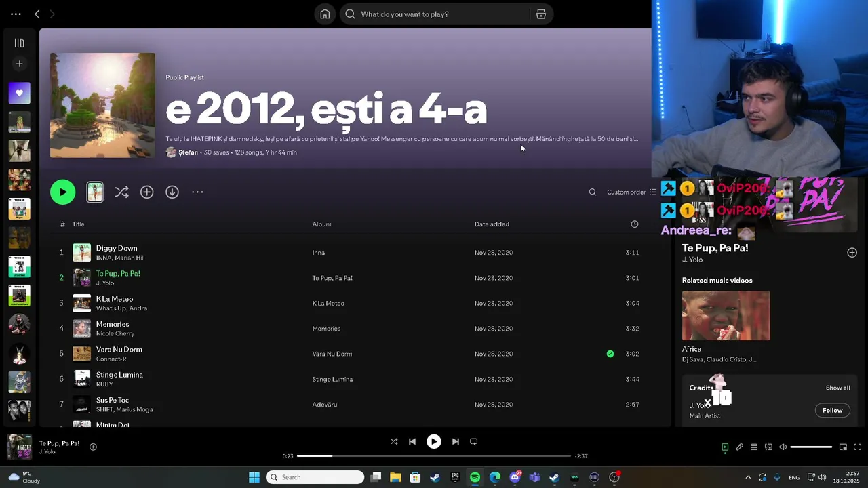Seek on the song progress bar

tap(434, 456)
